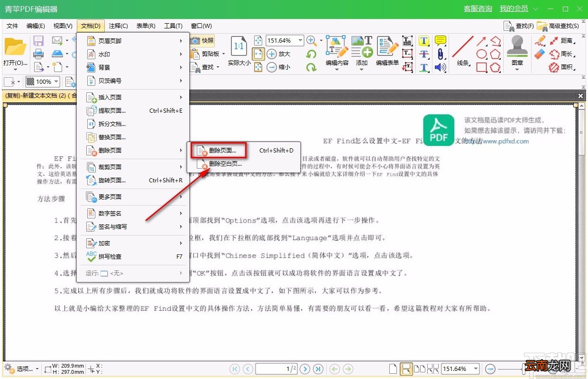Click the 图章 stamp tool
This screenshot has width=588, height=379.
pyautogui.click(x=517, y=52)
